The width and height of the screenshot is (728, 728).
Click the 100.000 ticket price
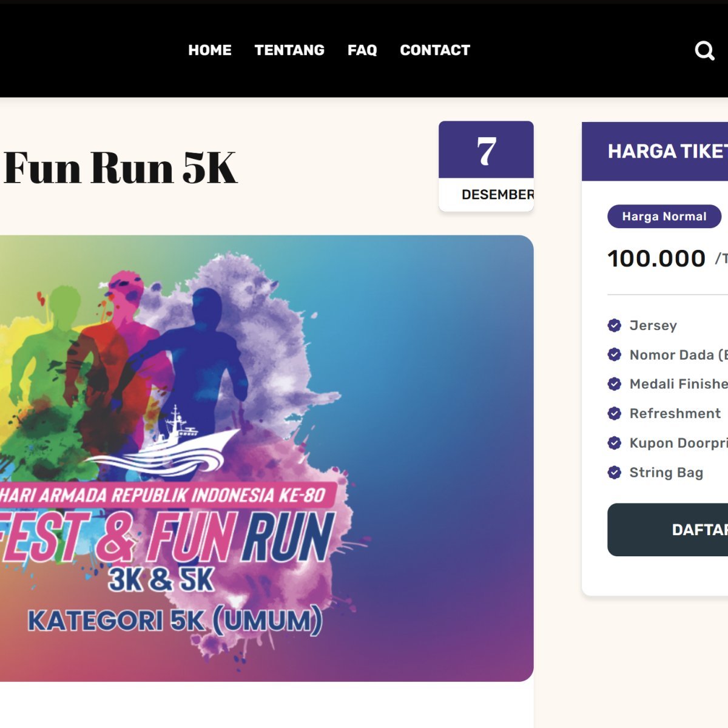pyautogui.click(x=656, y=259)
